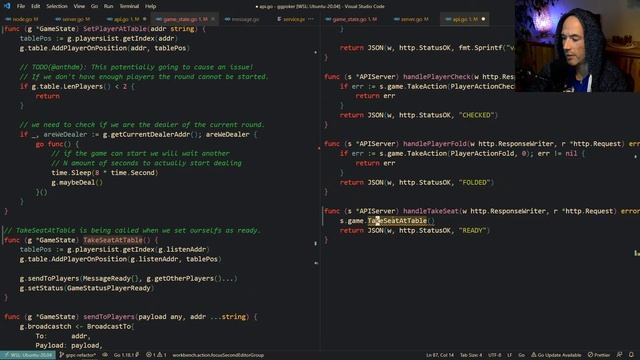Click the "FOLDED" string literal
640x360 pixels.
pyautogui.click(x=474, y=182)
